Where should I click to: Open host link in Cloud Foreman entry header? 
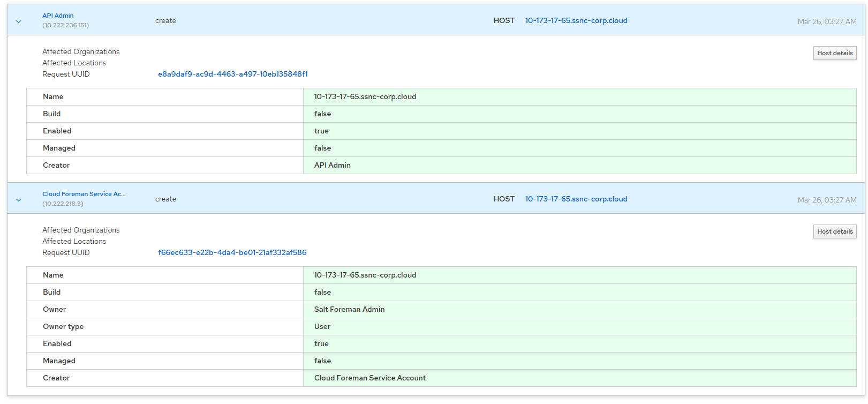[x=576, y=199]
